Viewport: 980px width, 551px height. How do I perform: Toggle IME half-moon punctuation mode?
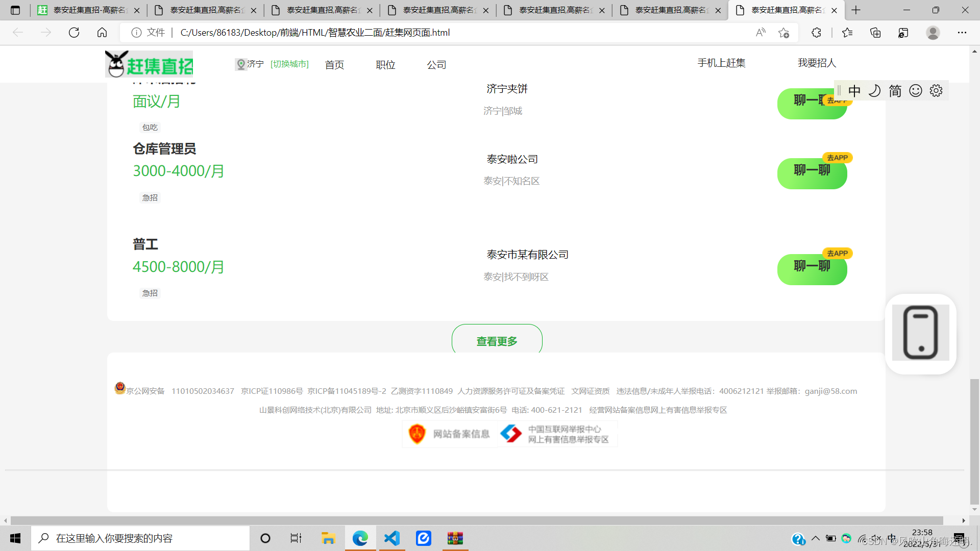point(874,91)
